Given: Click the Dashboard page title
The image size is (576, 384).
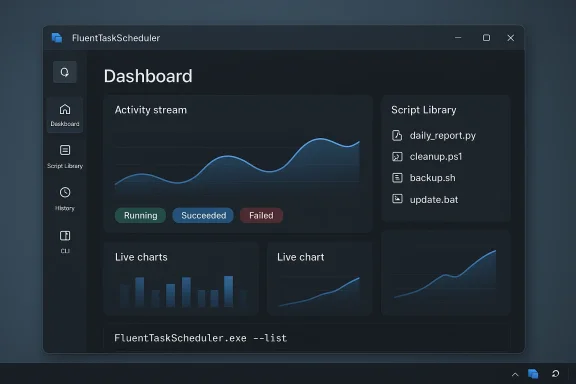Looking at the screenshot, I should pyautogui.click(x=148, y=76).
